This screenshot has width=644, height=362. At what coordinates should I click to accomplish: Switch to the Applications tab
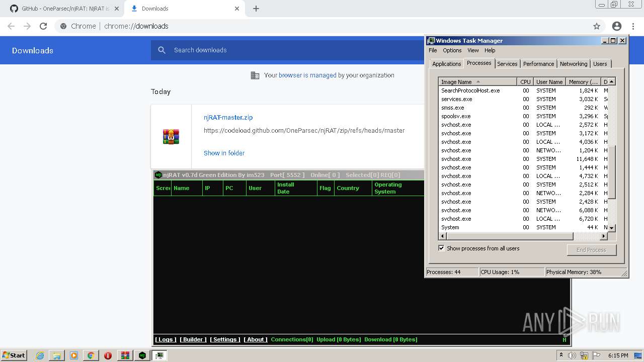pos(446,64)
